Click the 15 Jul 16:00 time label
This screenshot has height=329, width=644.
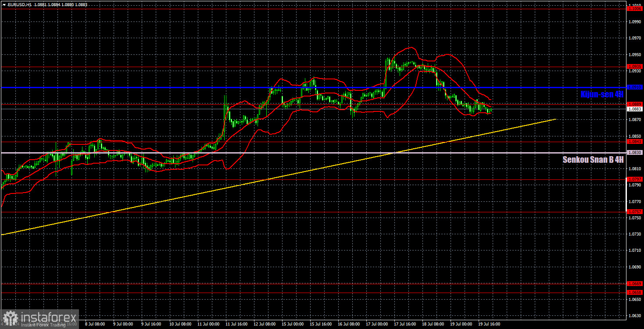point(320,325)
